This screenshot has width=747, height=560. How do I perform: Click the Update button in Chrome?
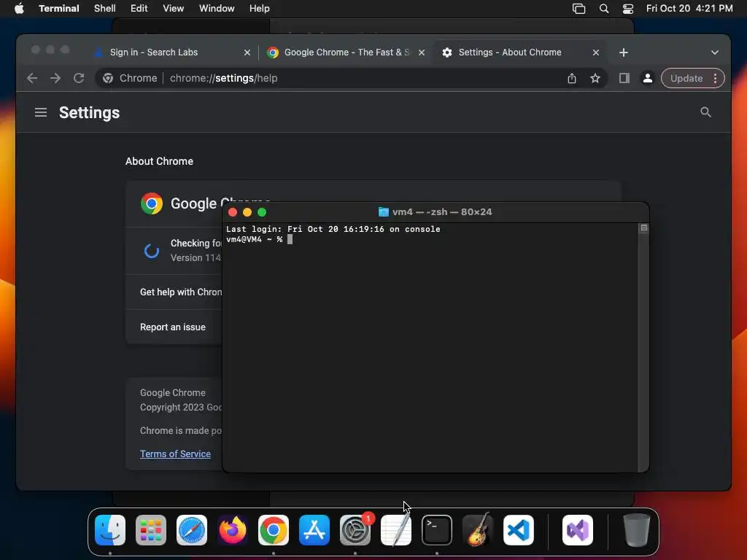(x=686, y=78)
